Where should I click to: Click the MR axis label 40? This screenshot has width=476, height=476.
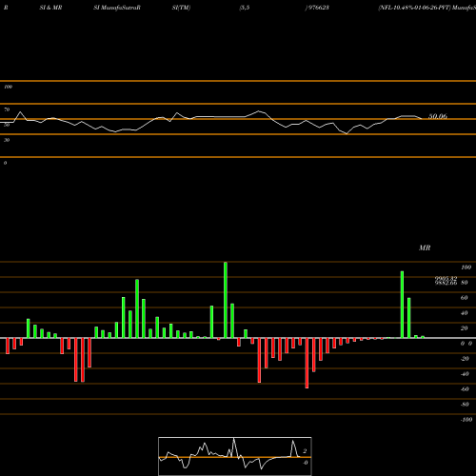click(x=464, y=313)
